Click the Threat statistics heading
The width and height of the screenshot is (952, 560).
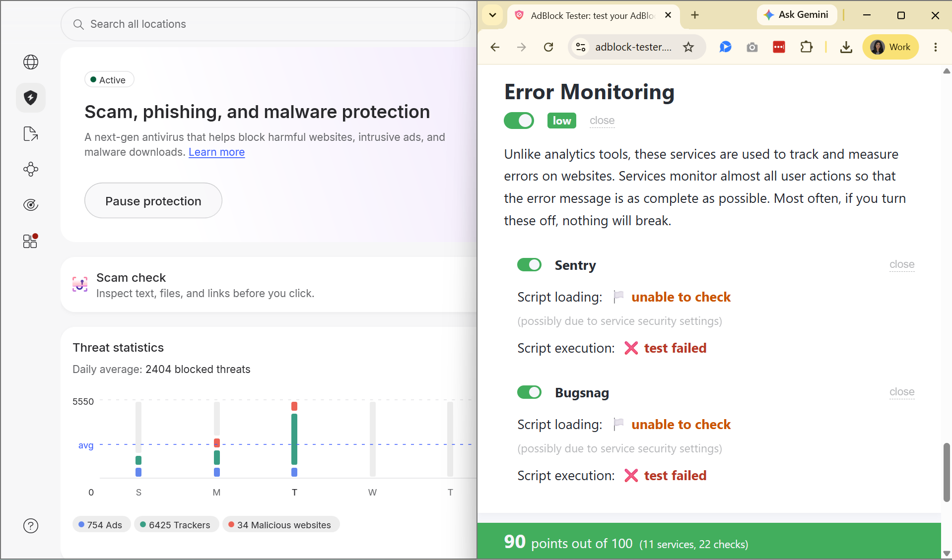(118, 348)
